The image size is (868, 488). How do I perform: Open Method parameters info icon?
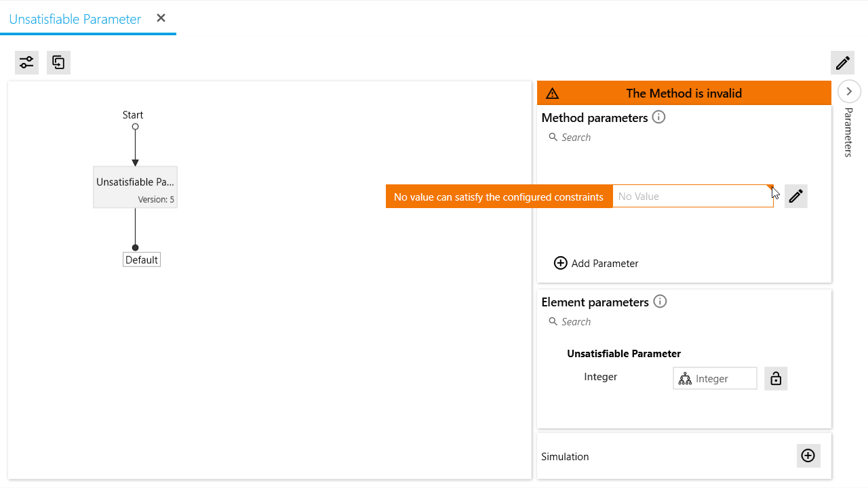[x=658, y=117]
